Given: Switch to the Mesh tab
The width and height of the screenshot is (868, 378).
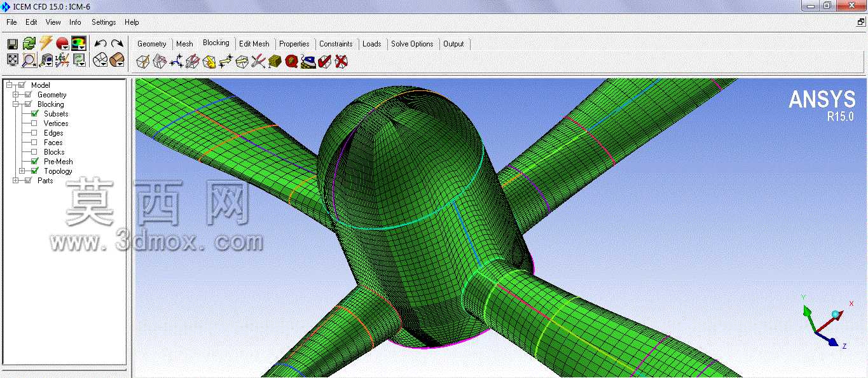Looking at the screenshot, I should [184, 44].
